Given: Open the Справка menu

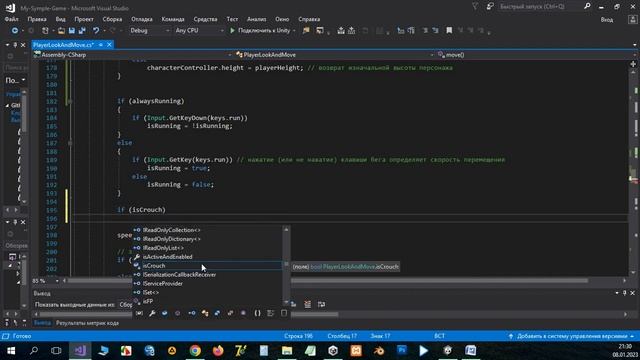Looking at the screenshot, I should [309, 19].
